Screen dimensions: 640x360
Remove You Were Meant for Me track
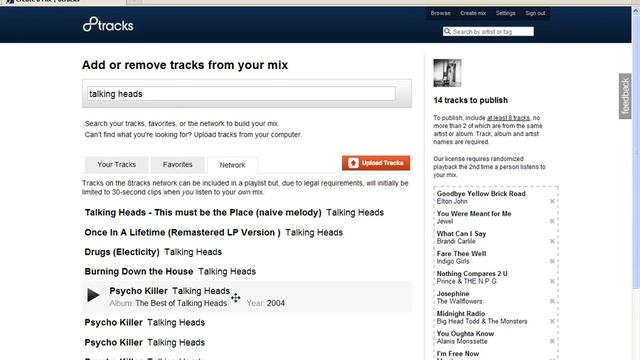552,221
